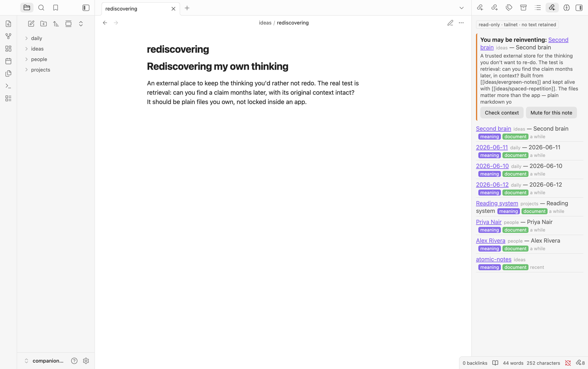Viewport: 588px width, 369px height.
Task: Create a new note
Action: (x=31, y=24)
